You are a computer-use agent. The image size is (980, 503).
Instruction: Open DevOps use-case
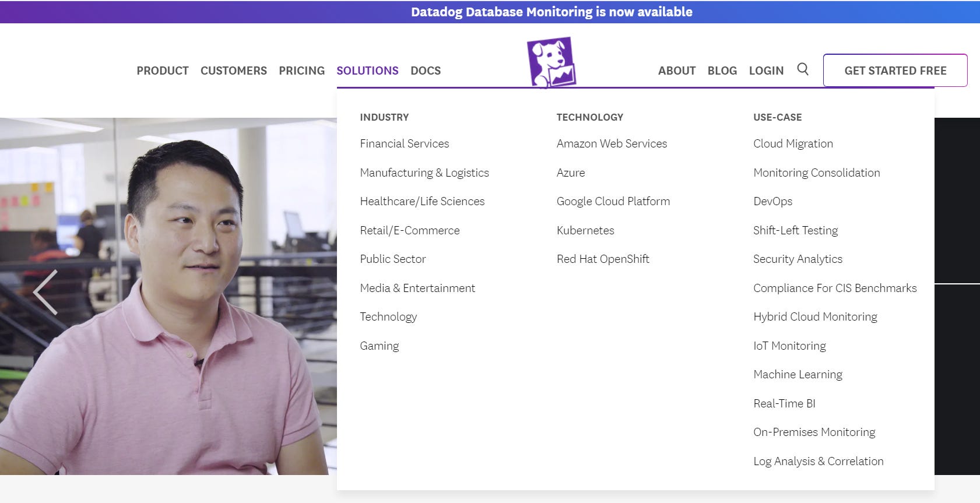[x=773, y=201]
